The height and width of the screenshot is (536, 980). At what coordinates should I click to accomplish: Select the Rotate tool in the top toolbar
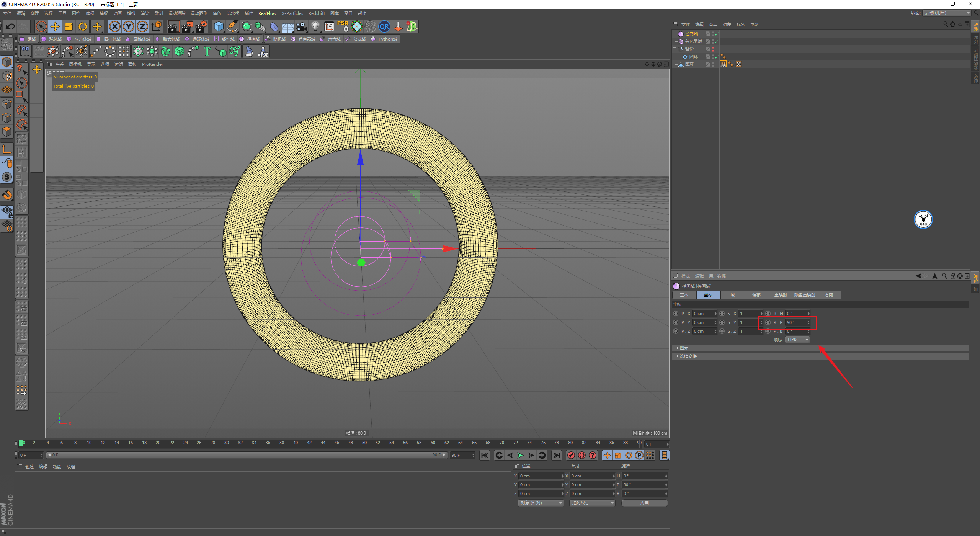83,26
